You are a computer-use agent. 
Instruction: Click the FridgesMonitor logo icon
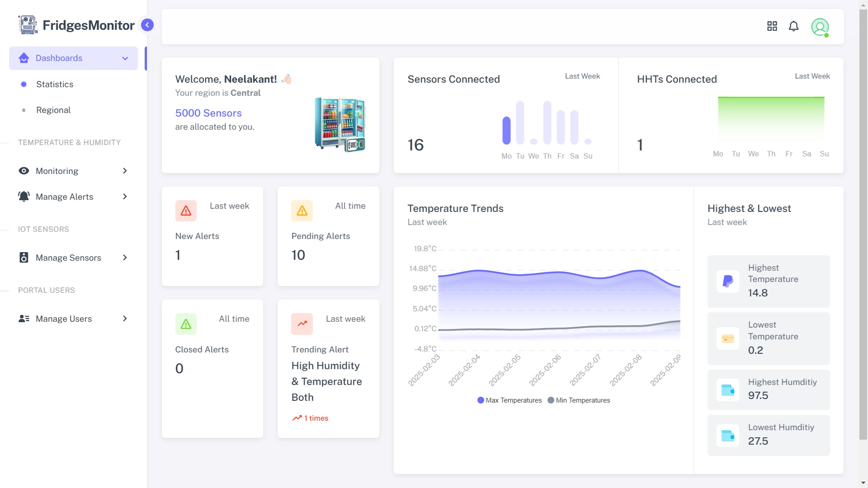tap(28, 25)
